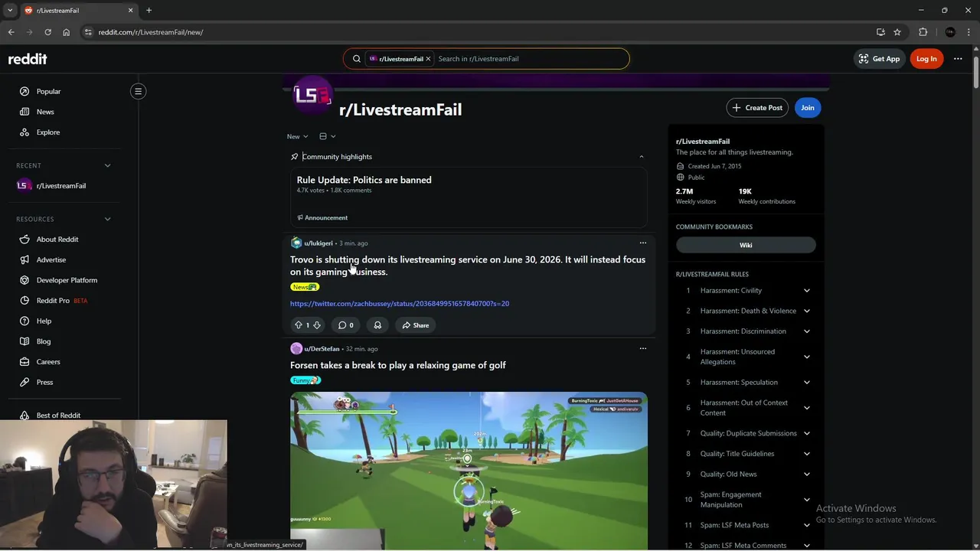Open browser extensions puzzle icon
The height and width of the screenshot is (551, 980).
tap(923, 32)
